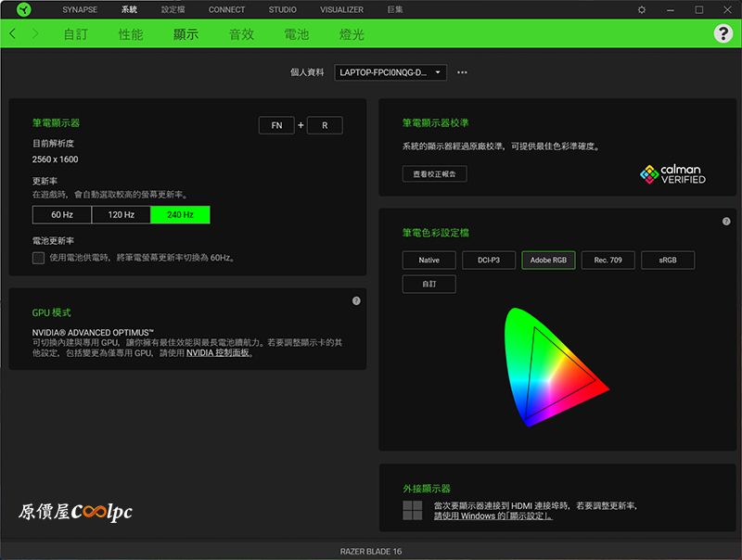
Task: Set refresh rate to 120 Hz
Action: [122, 215]
